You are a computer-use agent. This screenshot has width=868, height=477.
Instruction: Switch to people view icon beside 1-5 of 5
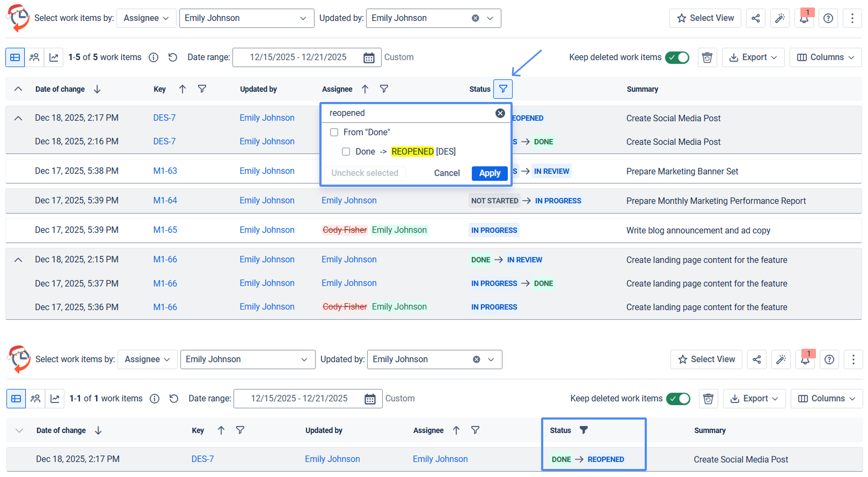pyautogui.click(x=34, y=57)
